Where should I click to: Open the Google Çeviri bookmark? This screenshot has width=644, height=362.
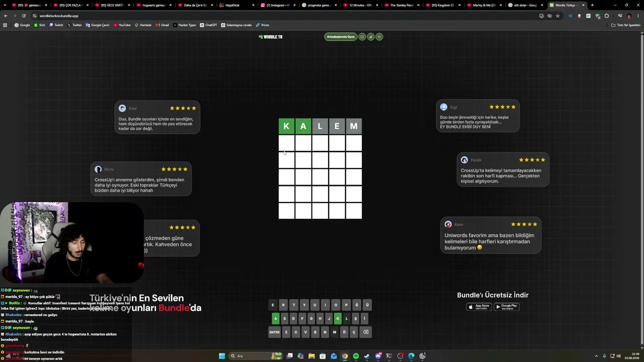[98, 25]
